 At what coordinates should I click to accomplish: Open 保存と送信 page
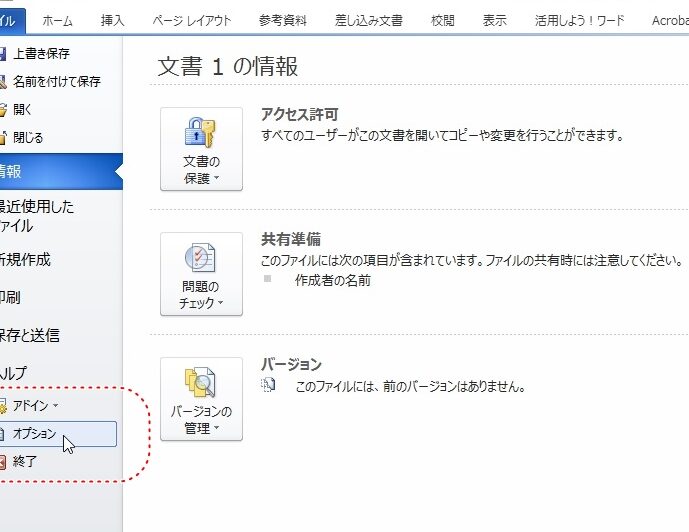coord(29,335)
